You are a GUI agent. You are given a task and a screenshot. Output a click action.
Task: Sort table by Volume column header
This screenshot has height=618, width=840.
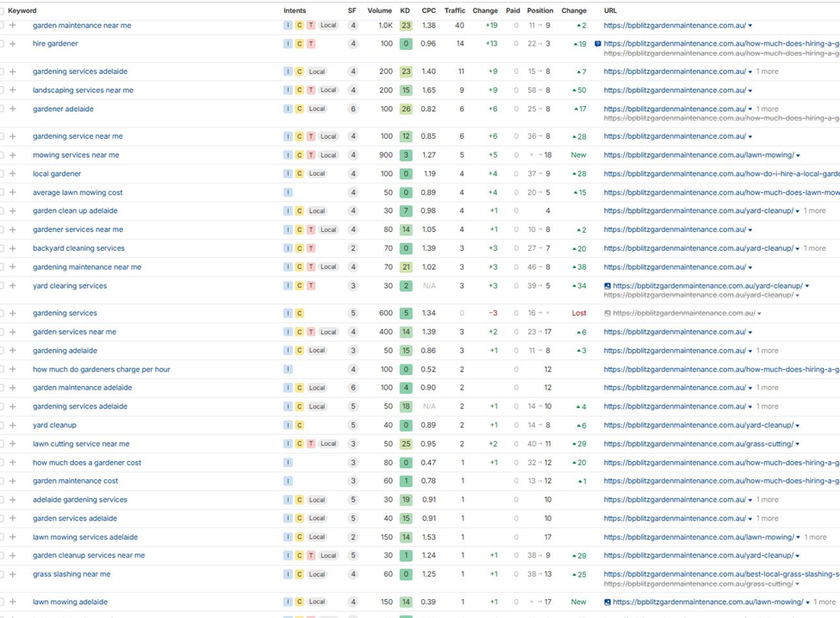(379, 11)
